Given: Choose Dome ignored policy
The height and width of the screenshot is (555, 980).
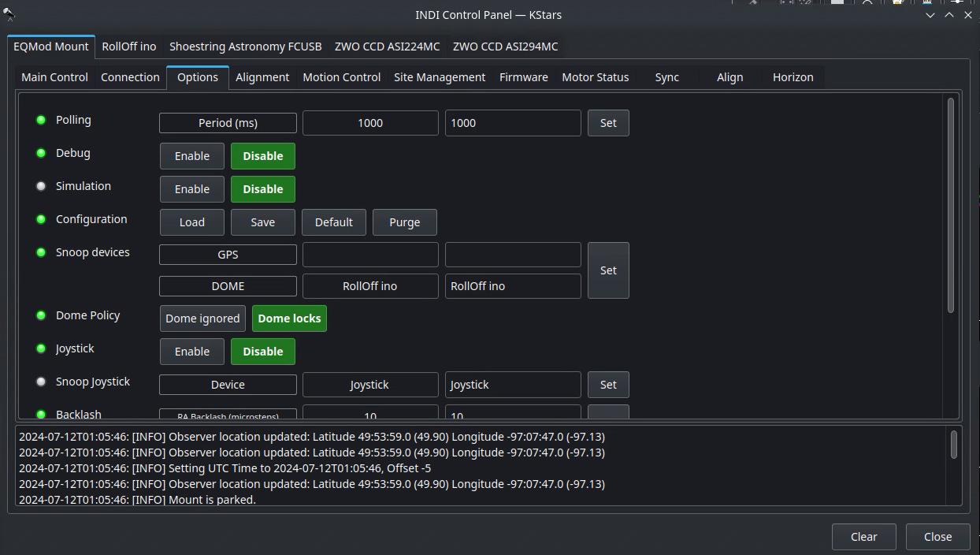Looking at the screenshot, I should (x=202, y=318).
